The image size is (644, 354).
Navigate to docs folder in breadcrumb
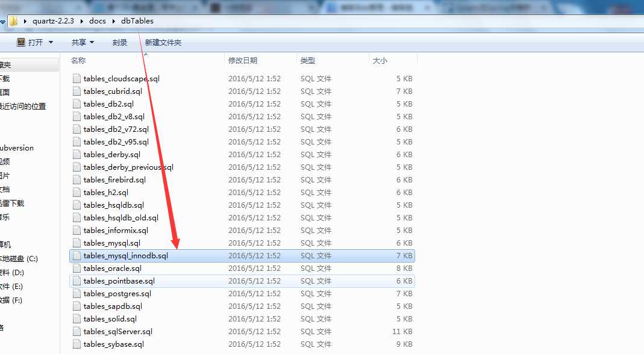pos(98,21)
